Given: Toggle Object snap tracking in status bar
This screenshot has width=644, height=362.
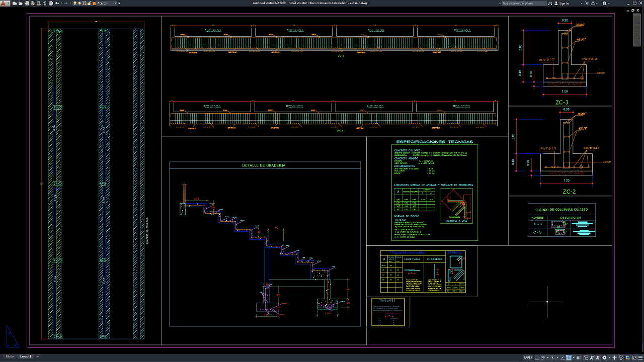Looking at the screenshot, I should [x=562, y=358].
